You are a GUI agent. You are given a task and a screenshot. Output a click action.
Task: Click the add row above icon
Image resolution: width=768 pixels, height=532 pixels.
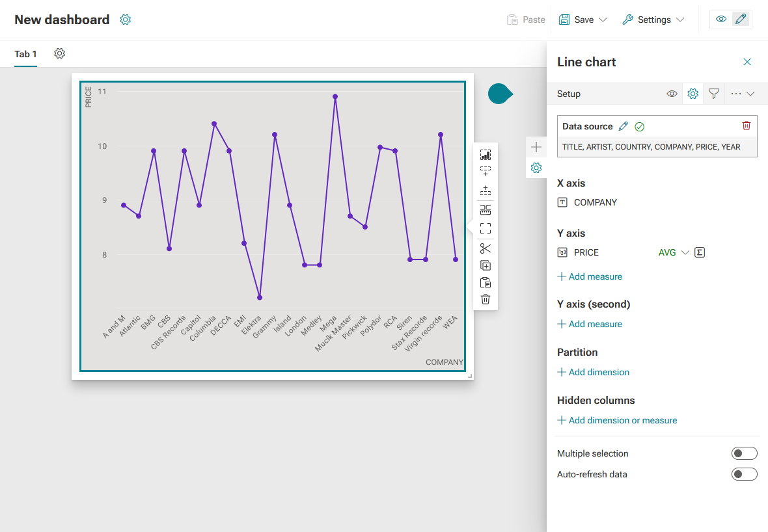point(486,191)
